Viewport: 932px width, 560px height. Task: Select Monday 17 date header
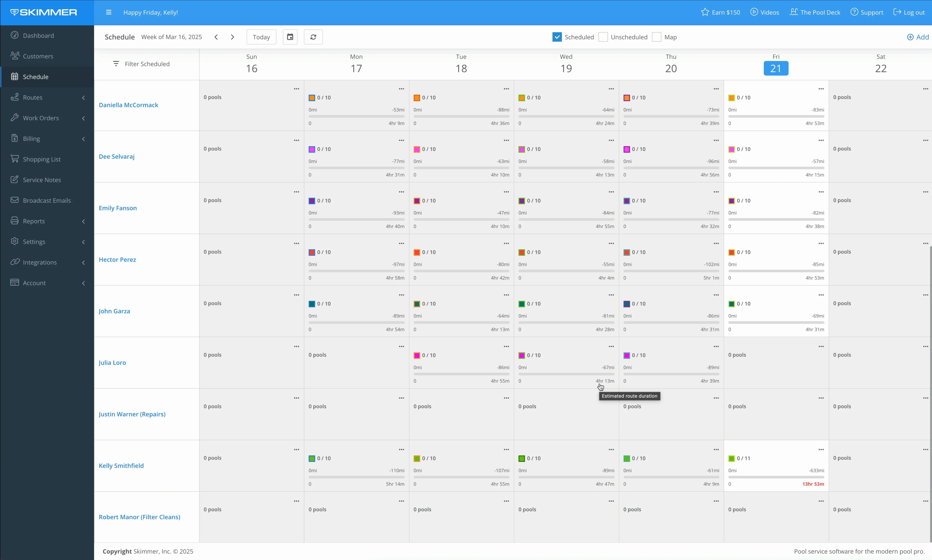356,68
